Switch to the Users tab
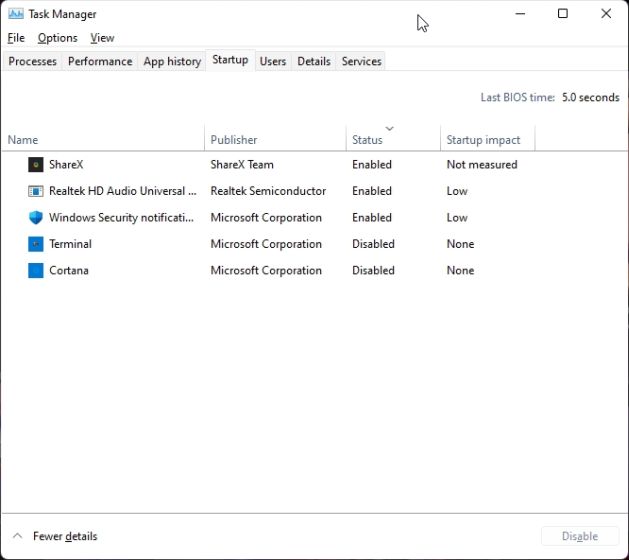Viewport: 629px width, 560px height. (x=273, y=61)
